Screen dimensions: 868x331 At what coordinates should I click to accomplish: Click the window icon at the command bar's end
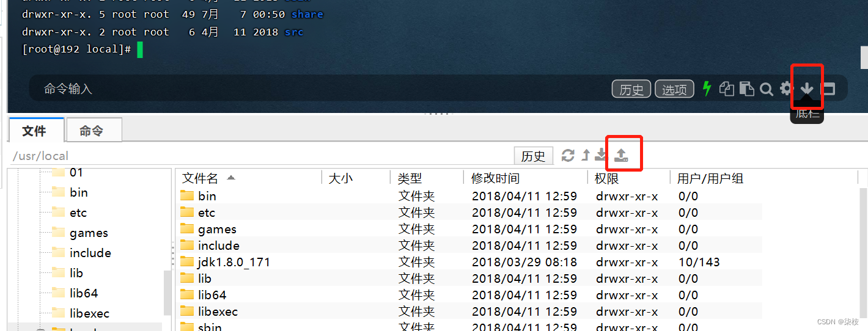828,89
